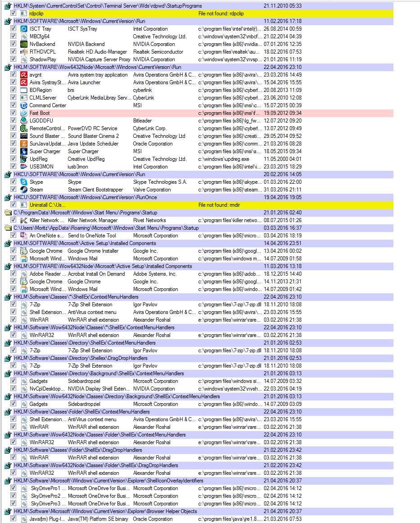Disable the ShadowPlay autorun checkbox
Image resolution: width=420 pixels, height=523 pixels.
[14, 59]
